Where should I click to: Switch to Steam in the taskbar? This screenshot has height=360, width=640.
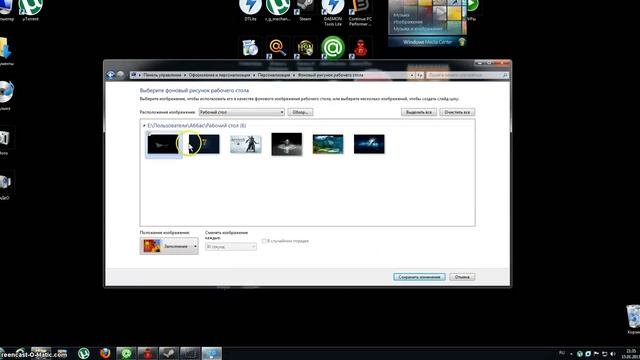pos(169,353)
